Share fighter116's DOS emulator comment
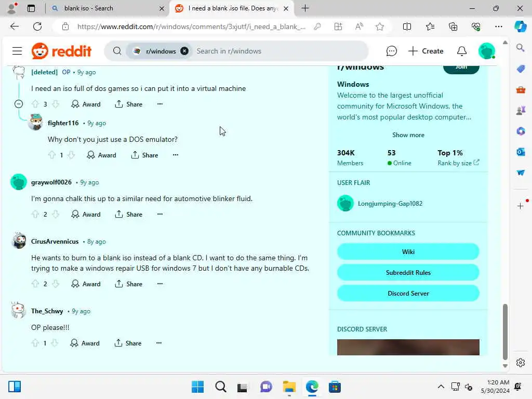This screenshot has width=532, height=399. (x=144, y=155)
